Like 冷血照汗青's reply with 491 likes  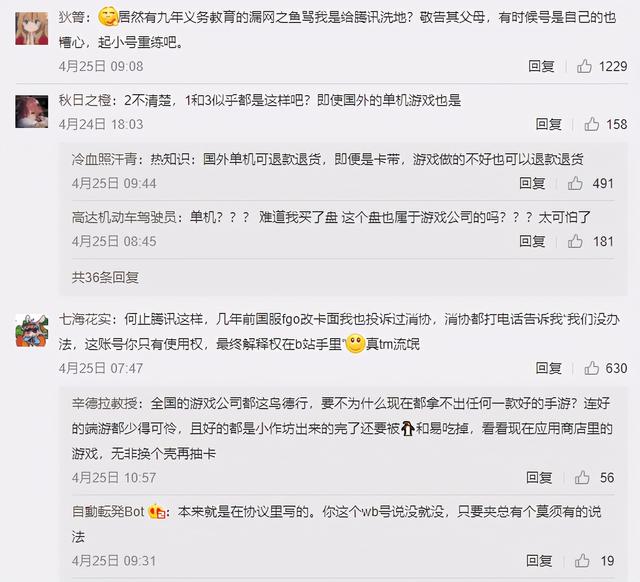click(x=575, y=183)
